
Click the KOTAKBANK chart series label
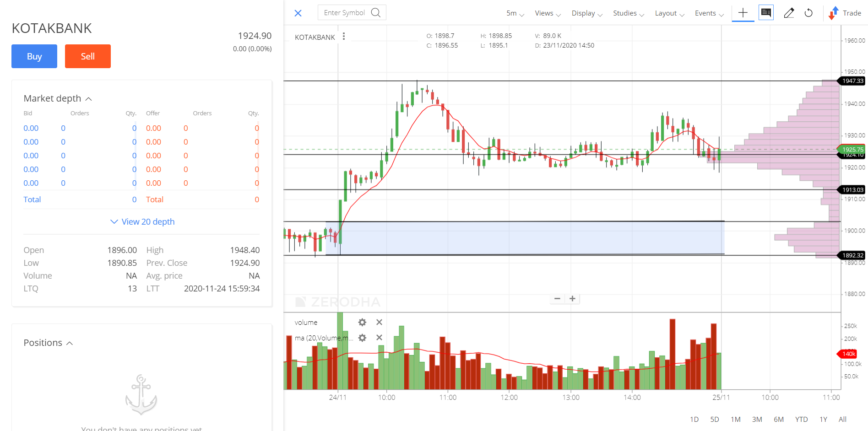click(315, 37)
